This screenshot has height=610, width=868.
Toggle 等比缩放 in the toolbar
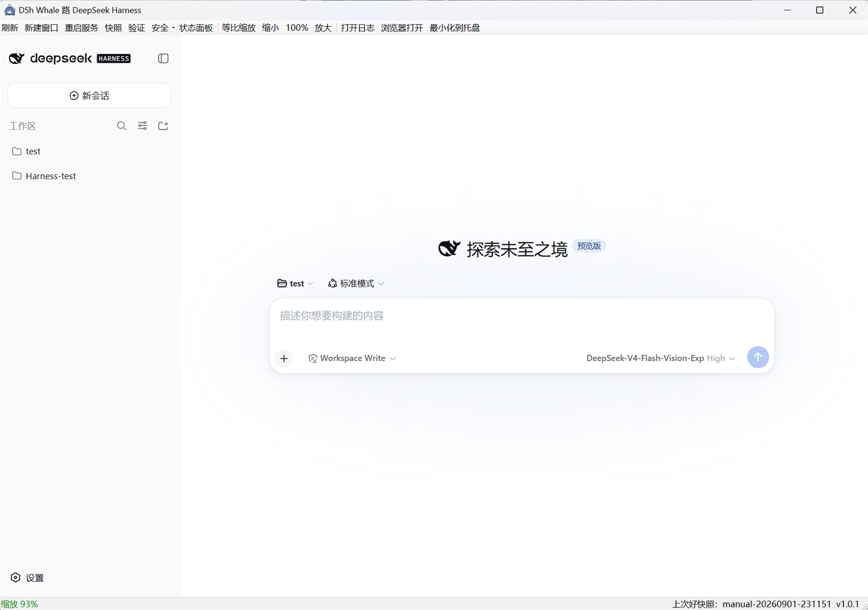click(239, 28)
